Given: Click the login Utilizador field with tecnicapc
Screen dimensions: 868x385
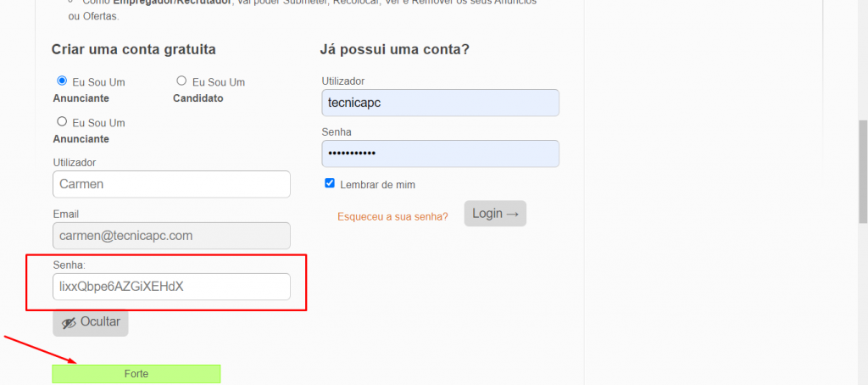Looking at the screenshot, I should (440, 103).
